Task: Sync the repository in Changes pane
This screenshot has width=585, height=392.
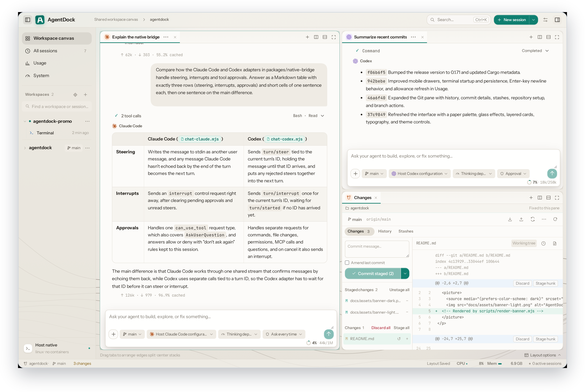Action: point(533,219)
